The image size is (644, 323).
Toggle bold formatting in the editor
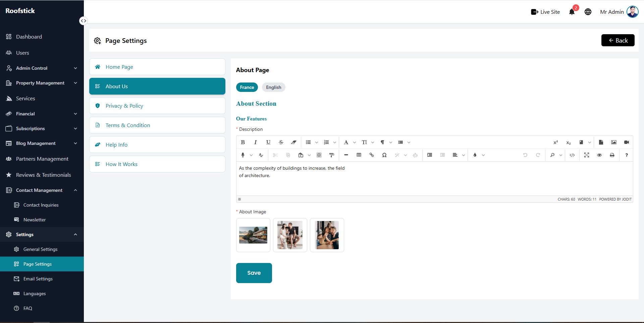tap(243, 142)
